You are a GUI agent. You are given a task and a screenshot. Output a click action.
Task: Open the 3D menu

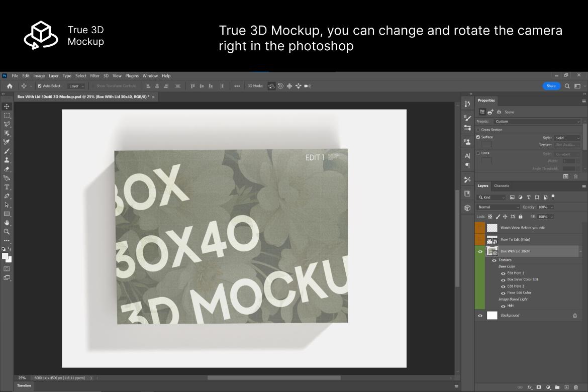[x=106, y=76]
